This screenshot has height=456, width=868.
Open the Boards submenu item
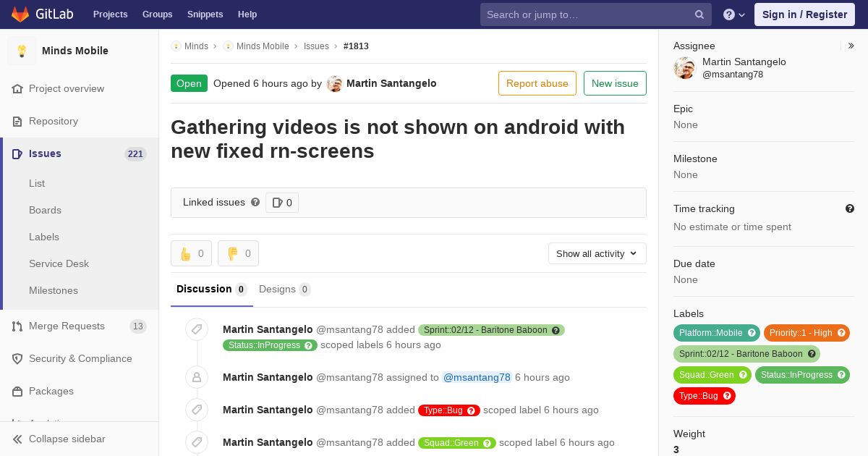pyautogui.click(x=45, y=210)
